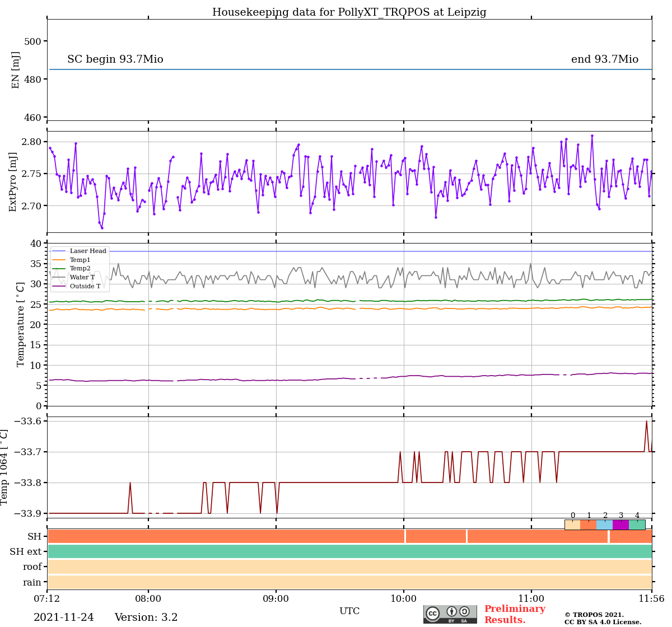
Task: Click the SH status bar row
Action: (x=349, y=536)
